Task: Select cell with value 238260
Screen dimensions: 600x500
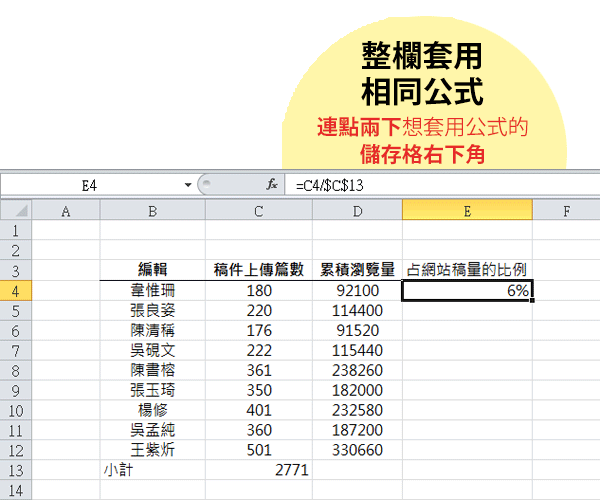Action: point(357,370)
